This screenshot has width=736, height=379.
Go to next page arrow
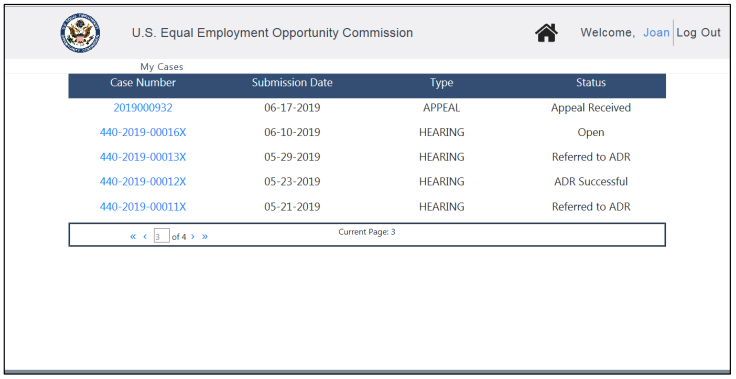[x=193, y=236]
